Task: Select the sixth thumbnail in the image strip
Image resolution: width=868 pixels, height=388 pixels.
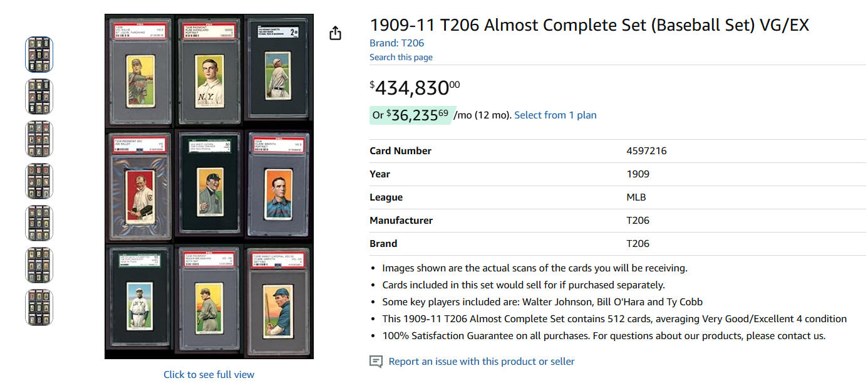Action: click(x=39, y=264)
